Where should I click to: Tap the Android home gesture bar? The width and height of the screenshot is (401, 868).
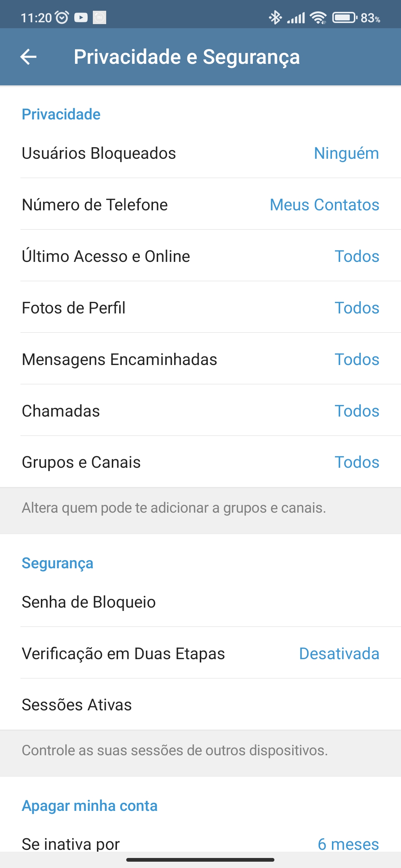(x=200, y=859)
